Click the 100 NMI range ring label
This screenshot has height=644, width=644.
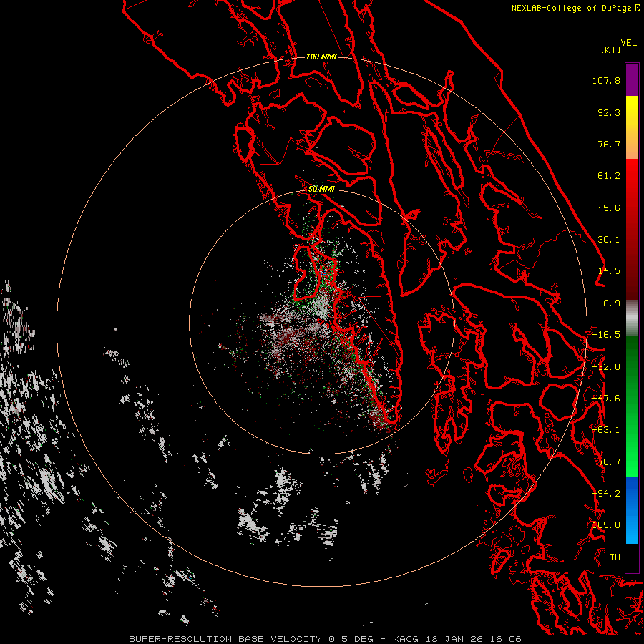pyautogui.click(x=321, y=57)
